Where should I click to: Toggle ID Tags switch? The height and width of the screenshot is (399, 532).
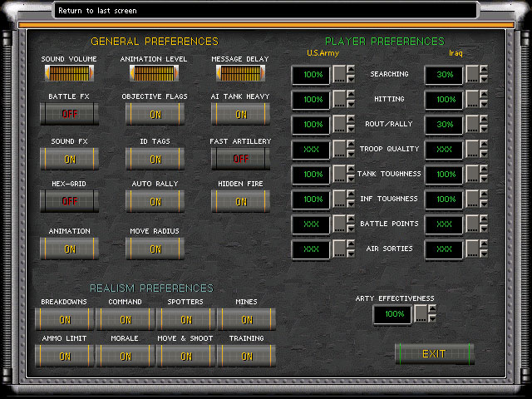155,159
